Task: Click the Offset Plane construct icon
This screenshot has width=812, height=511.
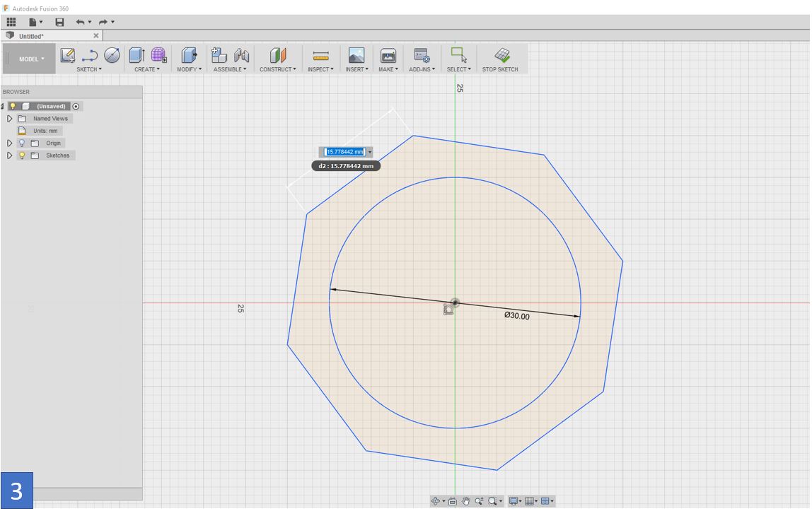Action: [x=277, y=55]
